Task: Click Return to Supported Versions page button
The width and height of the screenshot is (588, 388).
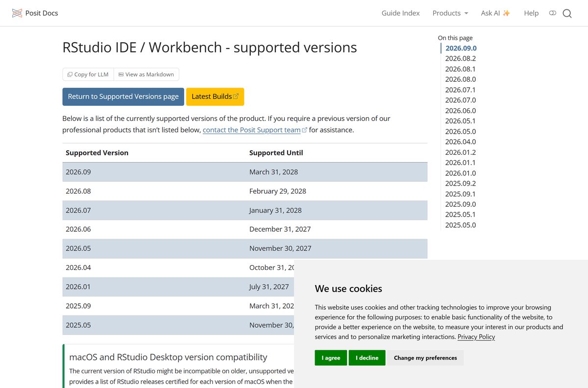Action: (x=123, y=97)
